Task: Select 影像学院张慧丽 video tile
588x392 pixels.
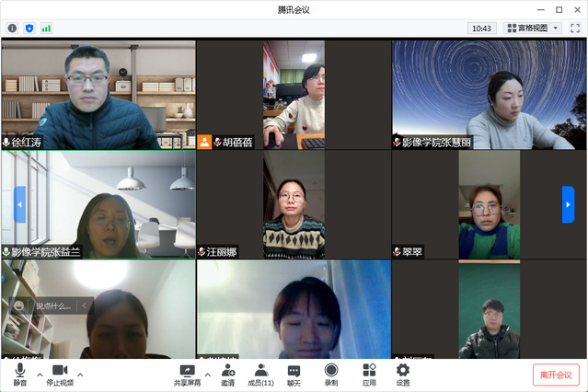Action: point(489,95)
